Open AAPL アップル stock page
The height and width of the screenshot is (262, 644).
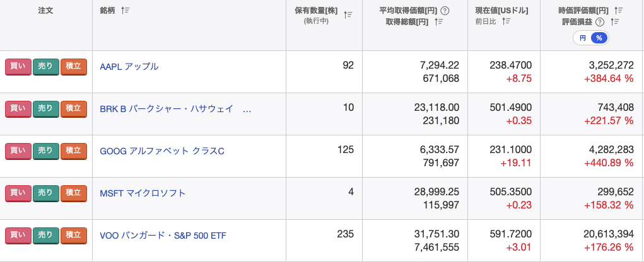[x=129, y=66]
